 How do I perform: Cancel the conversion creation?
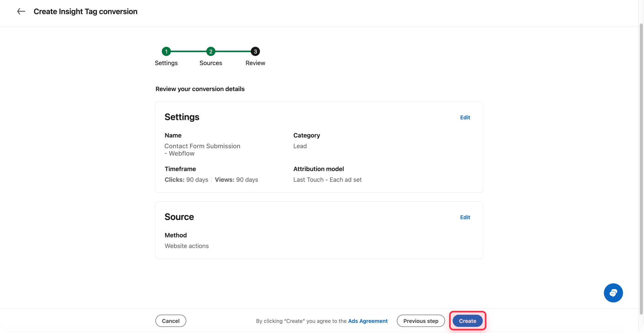(170, 321)
